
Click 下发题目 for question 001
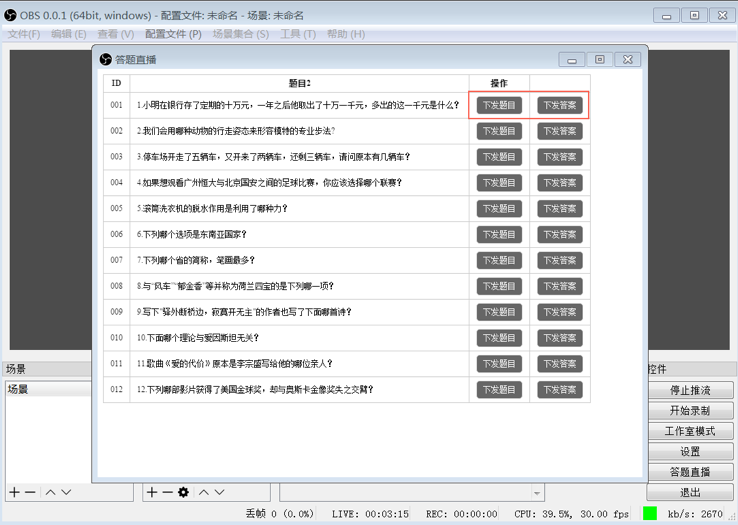(x=499, y=105)
